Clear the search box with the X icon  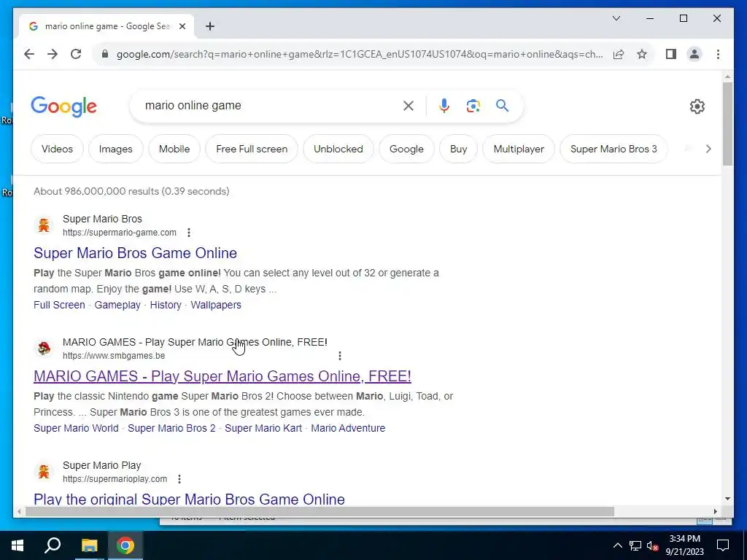(x=409, y=106)
